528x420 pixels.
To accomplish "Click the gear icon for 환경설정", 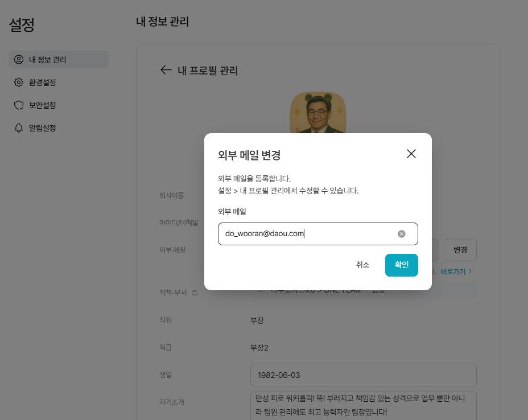I will (x=19, y=83).
